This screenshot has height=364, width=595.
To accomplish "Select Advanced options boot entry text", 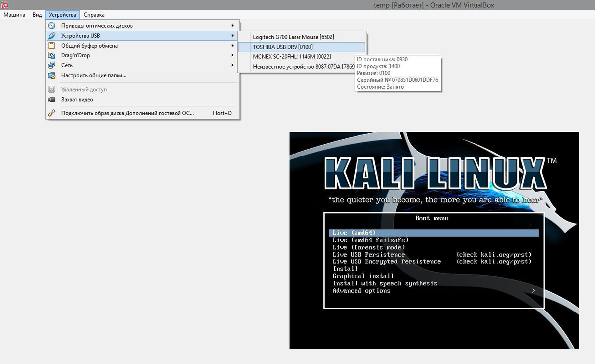I will (361, 291).
